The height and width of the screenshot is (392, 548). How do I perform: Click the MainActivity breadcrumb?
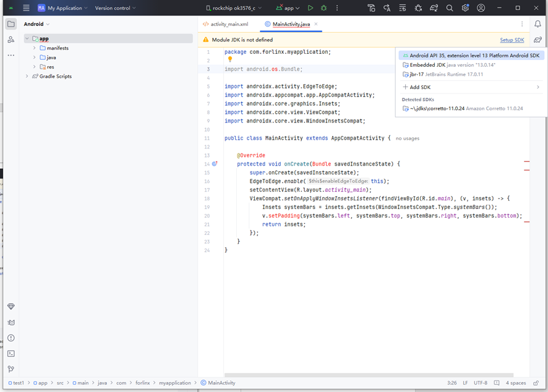tap(218, 383)
